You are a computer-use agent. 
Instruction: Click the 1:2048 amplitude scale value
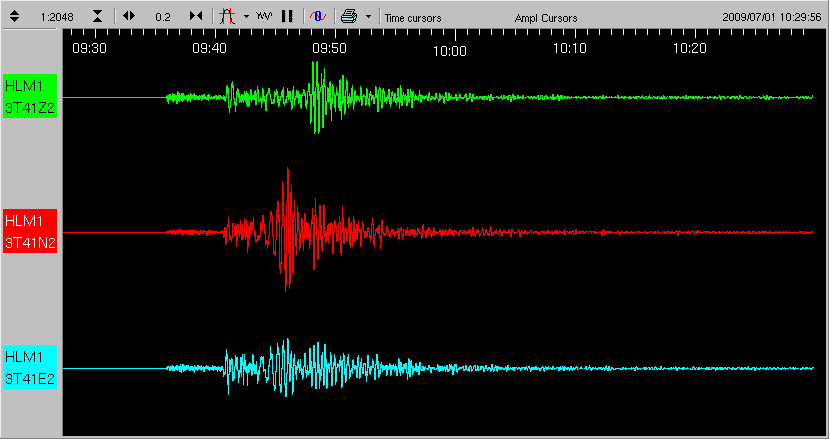[55, 18]
